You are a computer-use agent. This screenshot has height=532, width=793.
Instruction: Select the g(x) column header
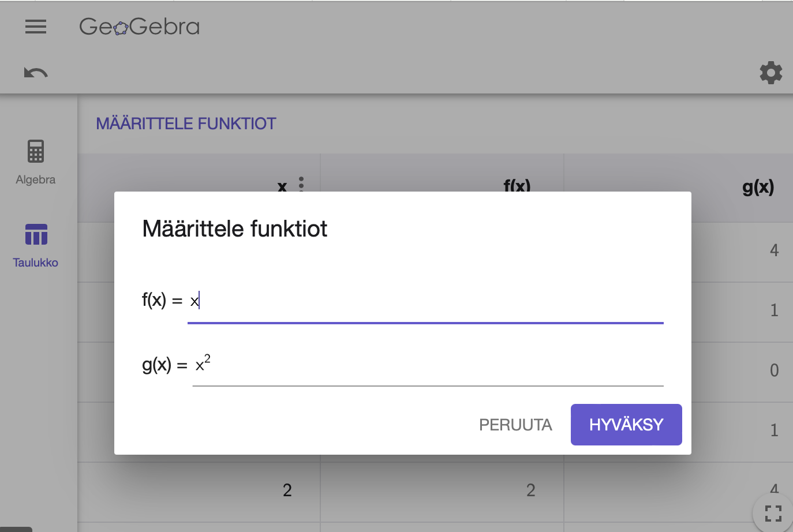coord(758,186)
